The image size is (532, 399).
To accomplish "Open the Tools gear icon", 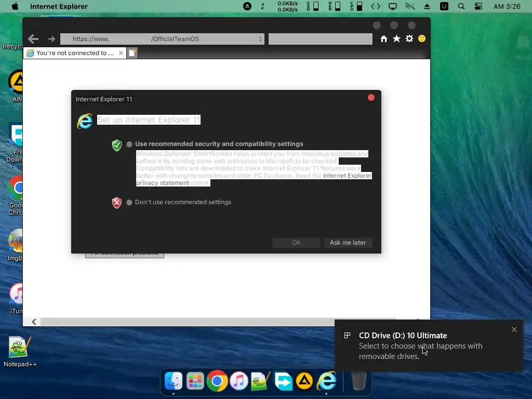I will point(409,38).
